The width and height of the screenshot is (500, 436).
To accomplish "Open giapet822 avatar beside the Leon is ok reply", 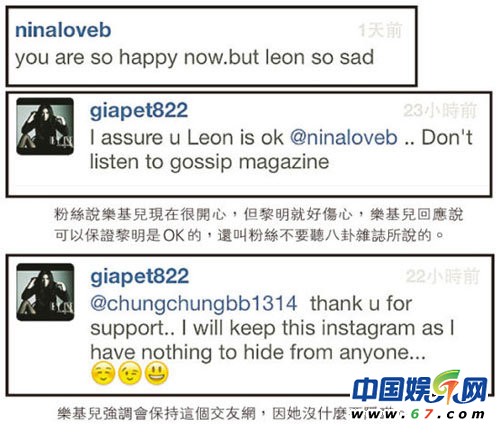I will point(45,126).
